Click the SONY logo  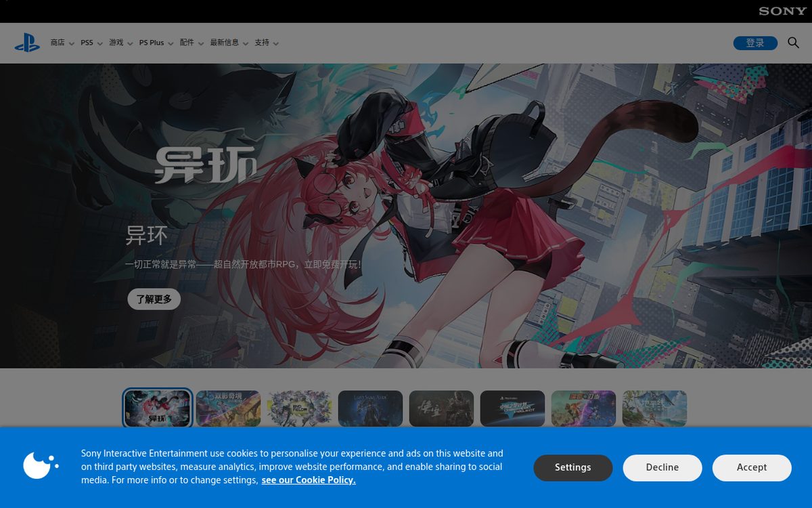click(782, 11)
